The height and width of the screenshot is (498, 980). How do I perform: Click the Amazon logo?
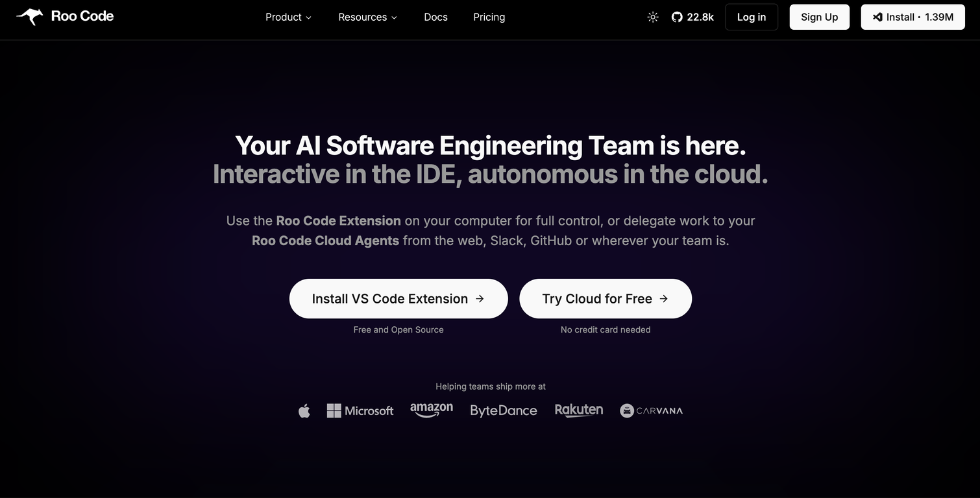click(432, 410)
